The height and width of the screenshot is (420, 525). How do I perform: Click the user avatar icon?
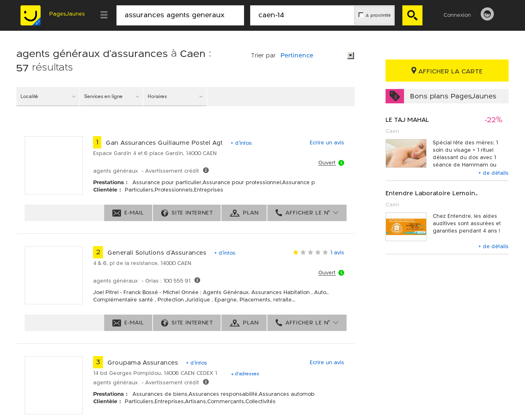click(x=487, y=14)
